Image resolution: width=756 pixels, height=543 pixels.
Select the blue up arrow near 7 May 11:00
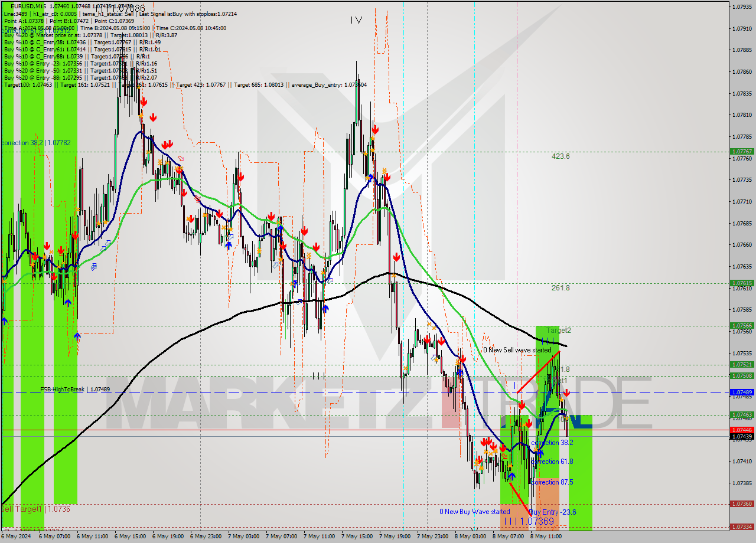(325, 308)
